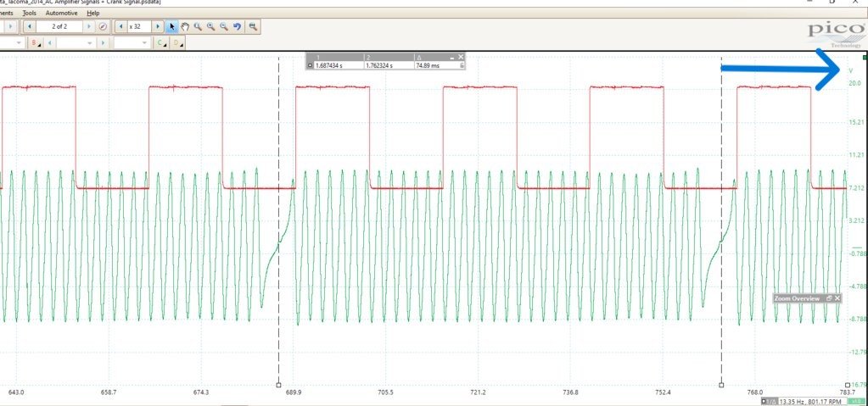
Task: Decrease the x 32 zoom factor
Action: (x=120, y=26)
